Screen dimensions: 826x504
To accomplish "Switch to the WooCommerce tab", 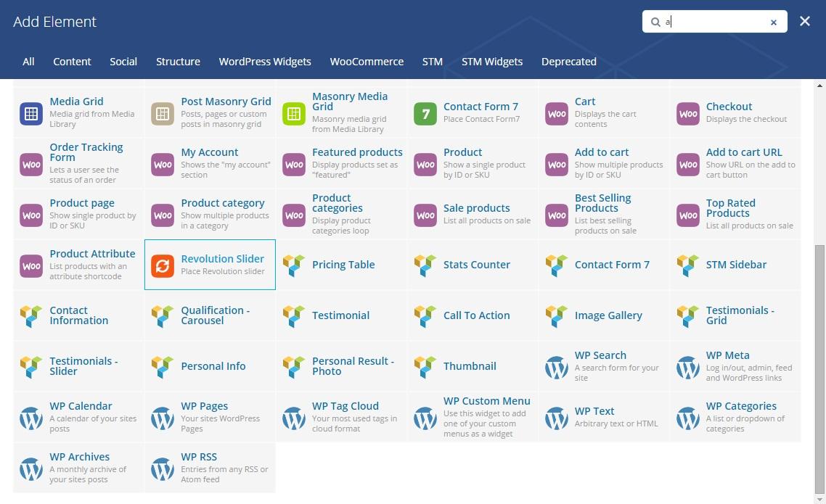I will click(367, 62).
